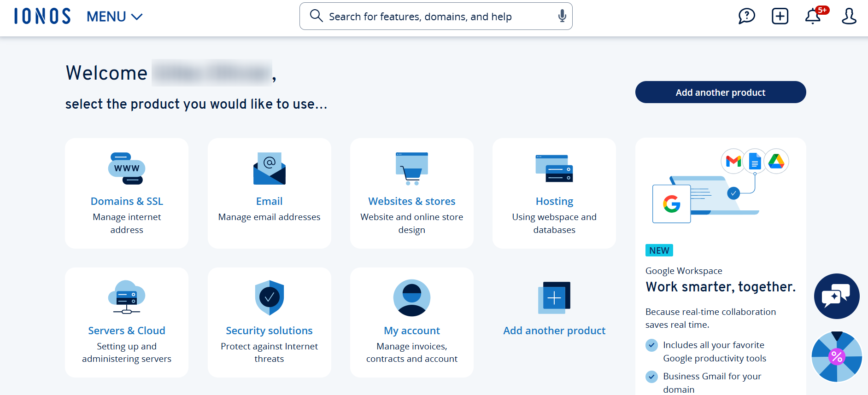This screenshot has width=868, height=395.
Task: Click the Work smarter, together headline
Action: pyautogui.click(x=721, y=287)
